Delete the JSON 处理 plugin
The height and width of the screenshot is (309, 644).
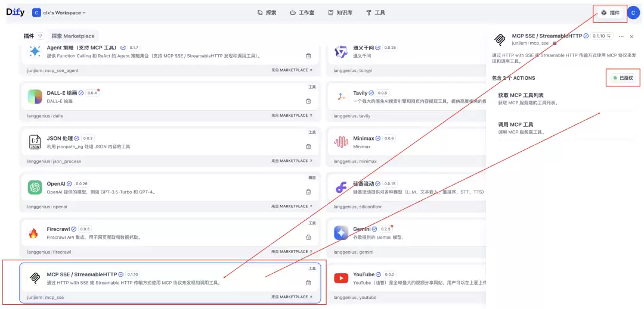(x=308, y=146)
